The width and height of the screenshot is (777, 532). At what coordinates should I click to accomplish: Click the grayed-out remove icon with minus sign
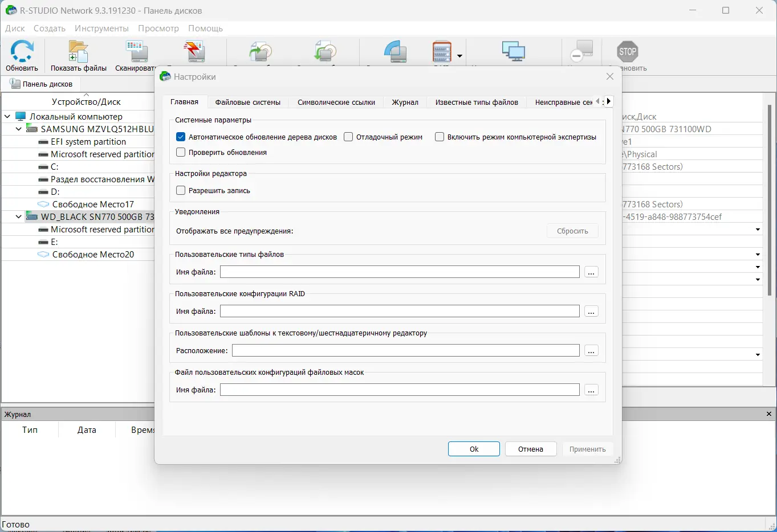[581, 51]
